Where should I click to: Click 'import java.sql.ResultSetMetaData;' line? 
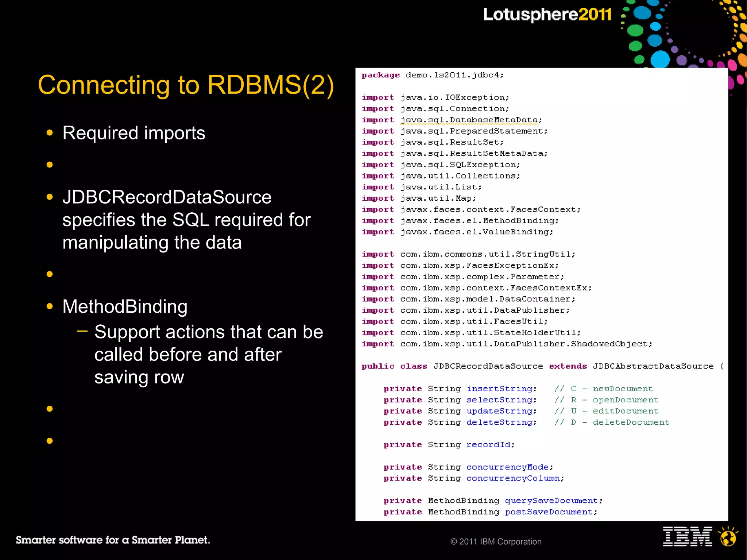tap(455, 154)
